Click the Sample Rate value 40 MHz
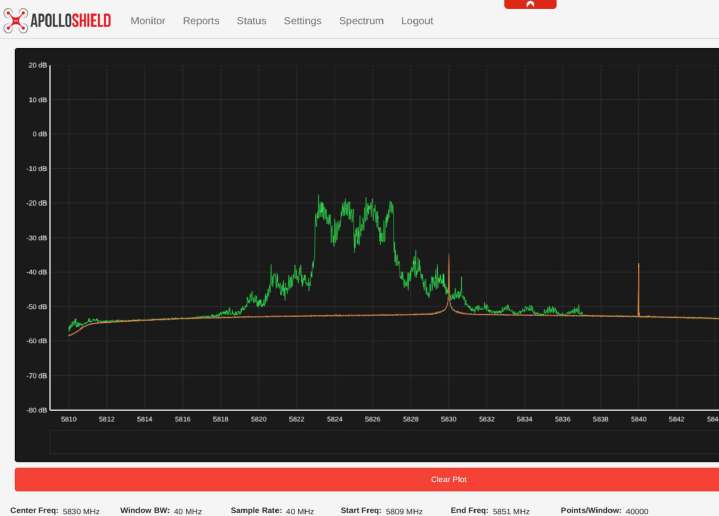Screen dimensions: 719x516 [x=300, y=511]
